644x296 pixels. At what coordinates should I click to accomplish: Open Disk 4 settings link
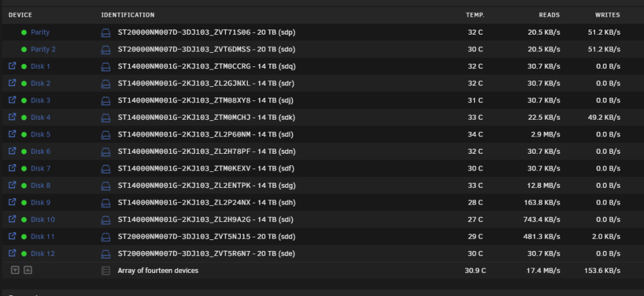(41, 117)
